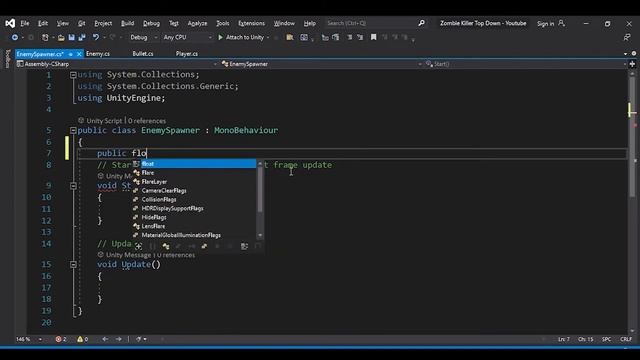Click the Sign in link

pyautogui.click(x=545, y=24)
